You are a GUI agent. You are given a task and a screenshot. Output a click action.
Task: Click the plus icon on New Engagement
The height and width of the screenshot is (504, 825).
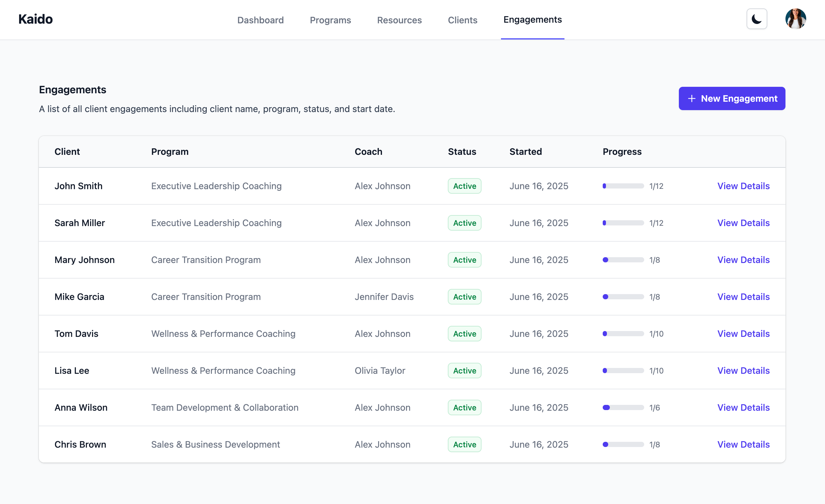click(691, 98)
